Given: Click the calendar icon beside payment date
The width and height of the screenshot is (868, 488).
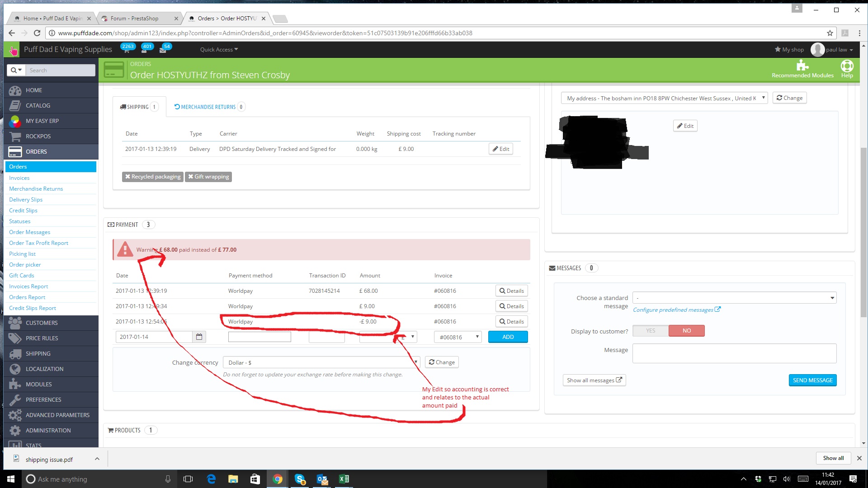Looking at the screenshot, I should tap(199, 337).
